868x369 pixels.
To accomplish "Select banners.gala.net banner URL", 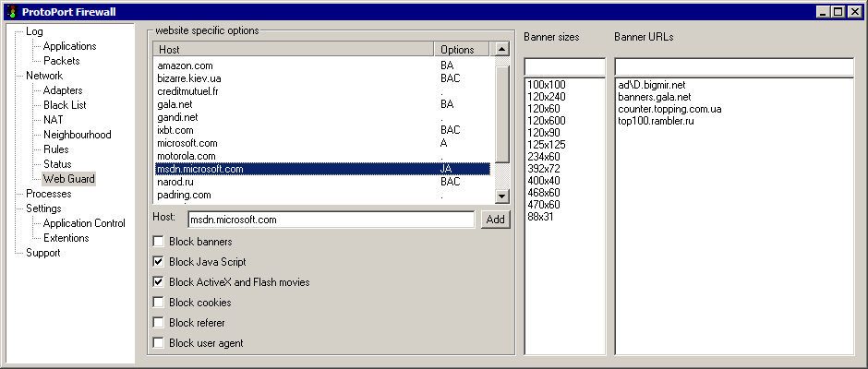I will tap(654, 97).
